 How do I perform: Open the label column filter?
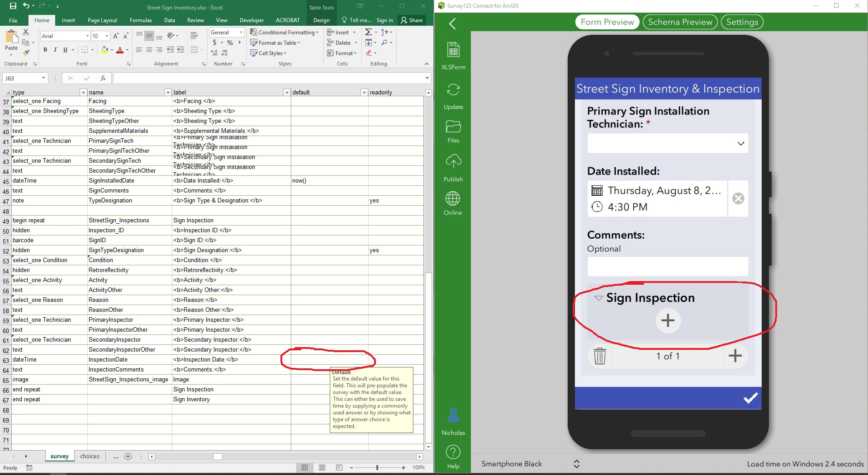pyautogui.click(x=287, y=92)
